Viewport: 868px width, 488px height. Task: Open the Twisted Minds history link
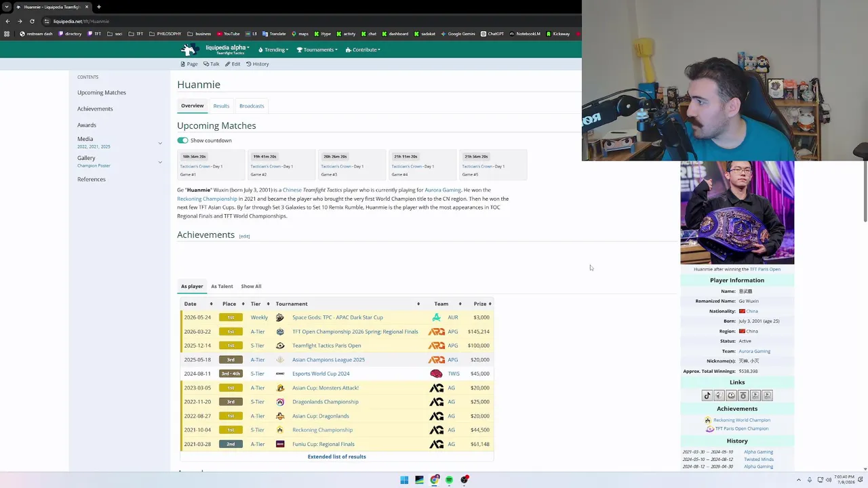coord(758,459)
